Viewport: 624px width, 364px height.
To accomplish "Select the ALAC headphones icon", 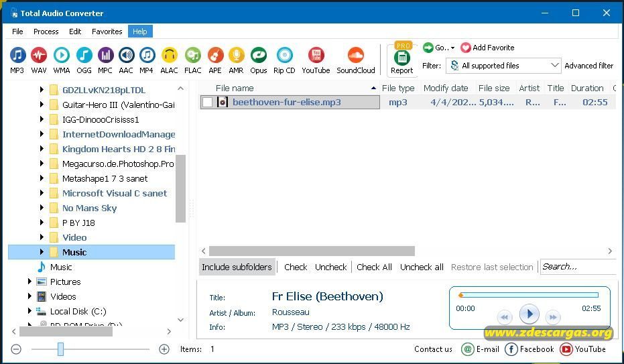I will pyautogui.click(x=169, y=55).
